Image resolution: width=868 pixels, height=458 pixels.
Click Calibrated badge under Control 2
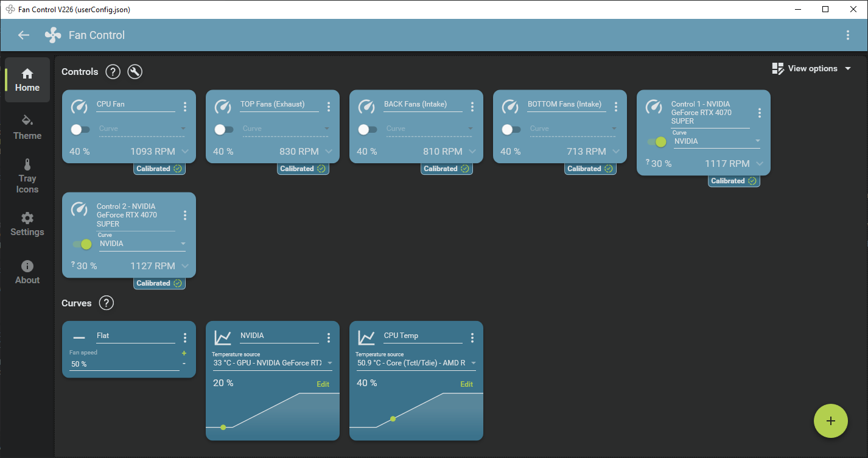click(159, 283)
